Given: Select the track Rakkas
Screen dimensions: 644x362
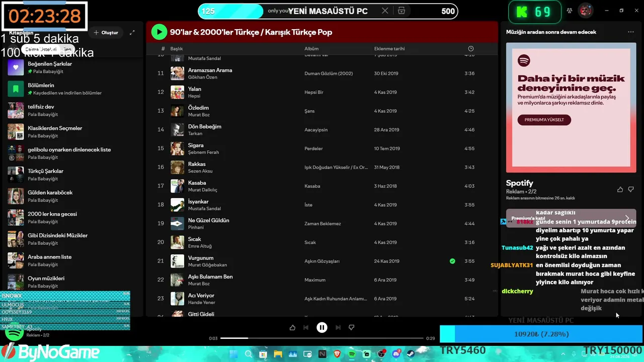Looking at the screenshot, I should click(321, 167).
